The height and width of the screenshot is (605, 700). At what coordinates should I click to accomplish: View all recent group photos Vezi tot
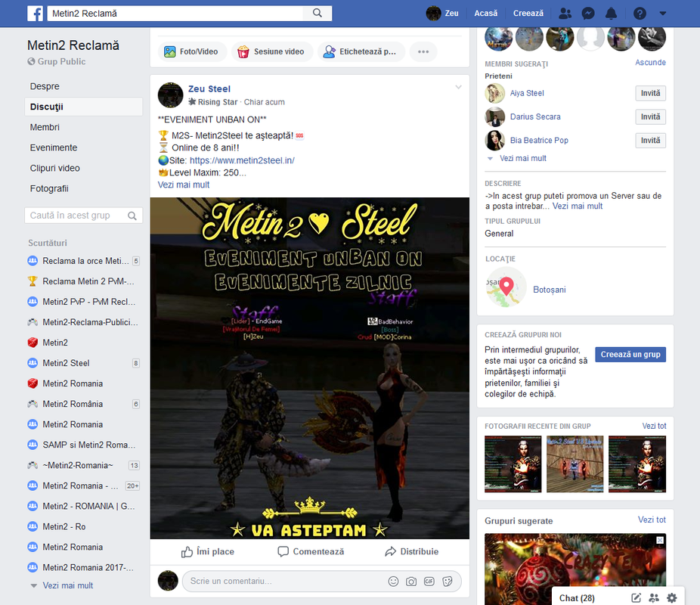(654, 426)
